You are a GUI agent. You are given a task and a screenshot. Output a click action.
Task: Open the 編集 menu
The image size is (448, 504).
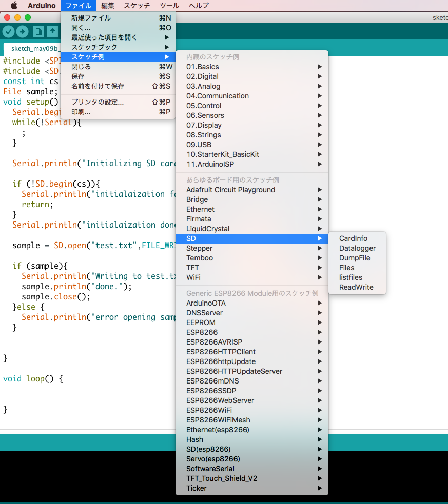(x=107, y=6)
